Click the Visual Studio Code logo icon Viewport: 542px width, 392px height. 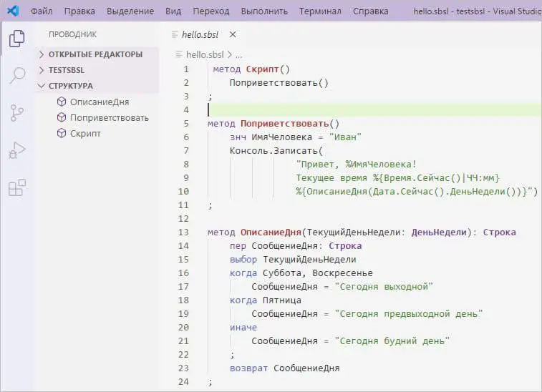pyautogui.click(x=13, y=11)
